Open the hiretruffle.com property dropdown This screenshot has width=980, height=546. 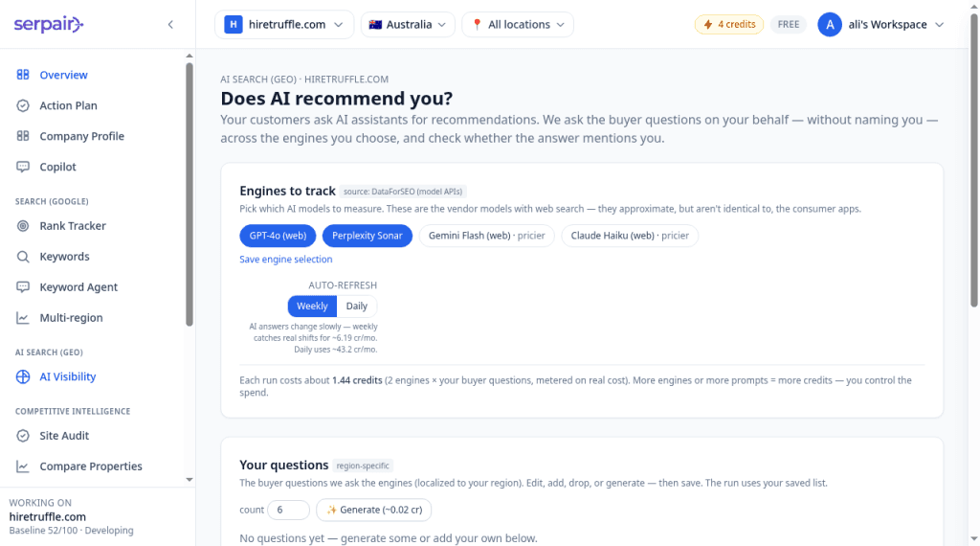tap(284, 24)
